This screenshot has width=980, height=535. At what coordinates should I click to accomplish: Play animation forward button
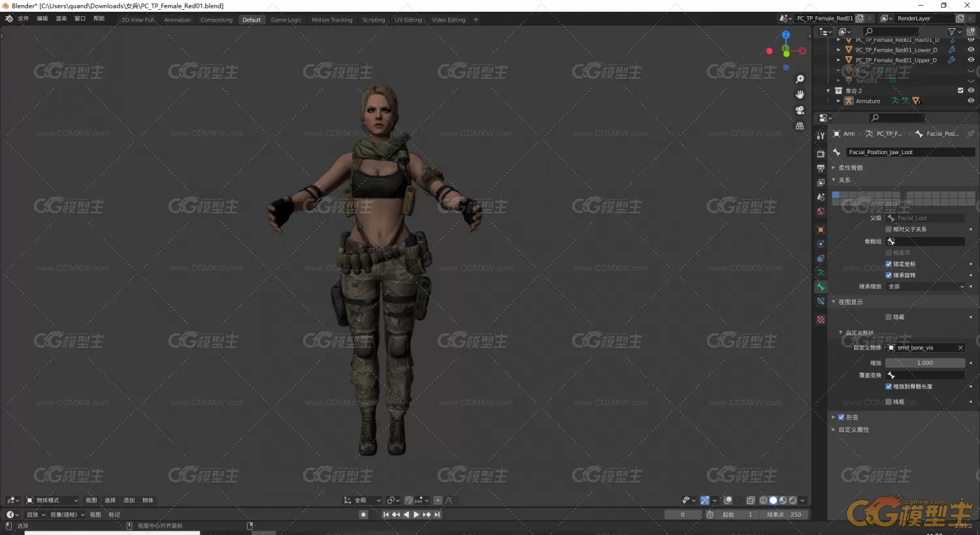click(x=416, y=515)
